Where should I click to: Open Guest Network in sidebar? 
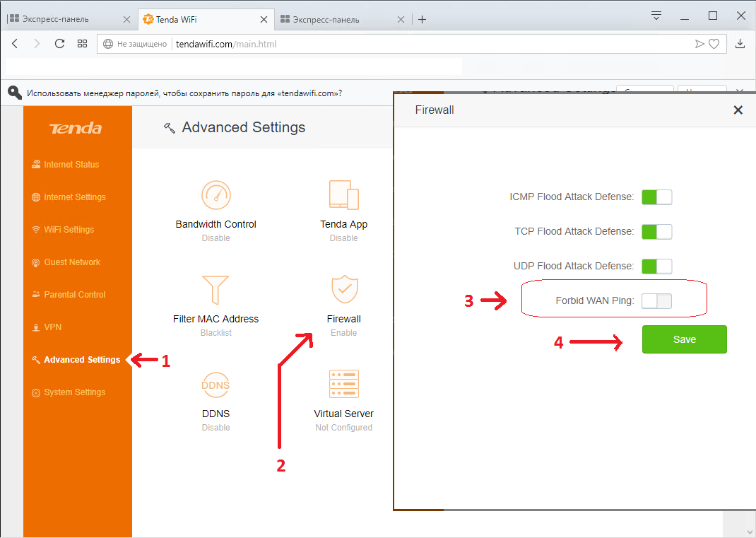tap(66, 262)
